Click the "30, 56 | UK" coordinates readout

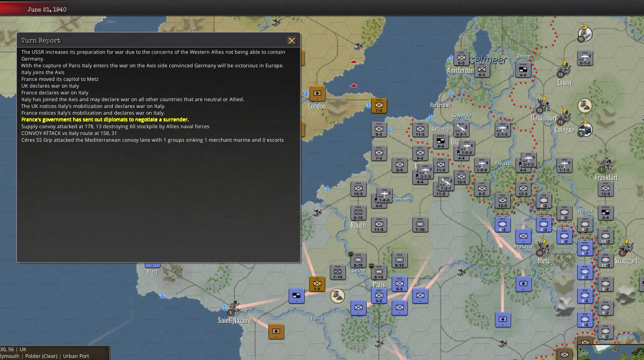click(x=13, y=349)
